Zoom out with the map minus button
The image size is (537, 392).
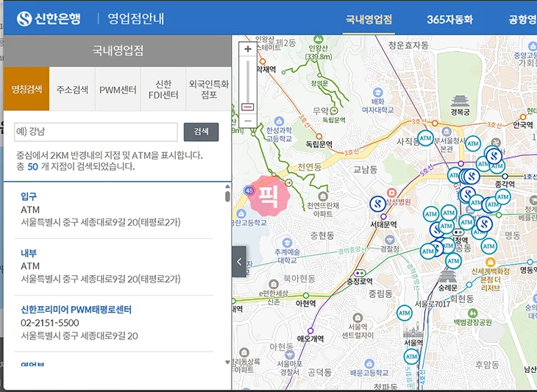tap(248, 121)
